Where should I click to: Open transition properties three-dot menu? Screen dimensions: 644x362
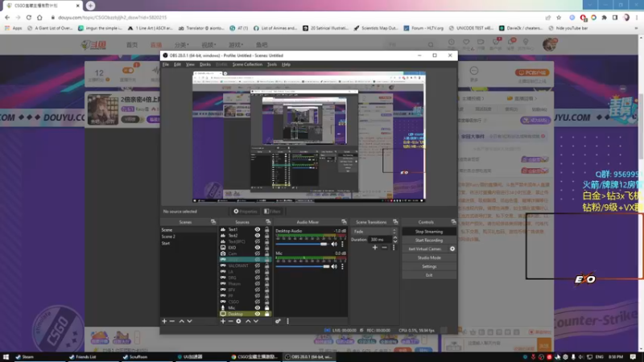pos(394,248)
